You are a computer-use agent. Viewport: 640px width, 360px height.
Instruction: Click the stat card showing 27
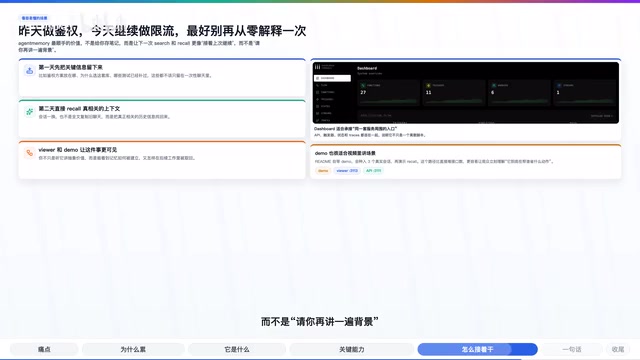click(389, 93)
